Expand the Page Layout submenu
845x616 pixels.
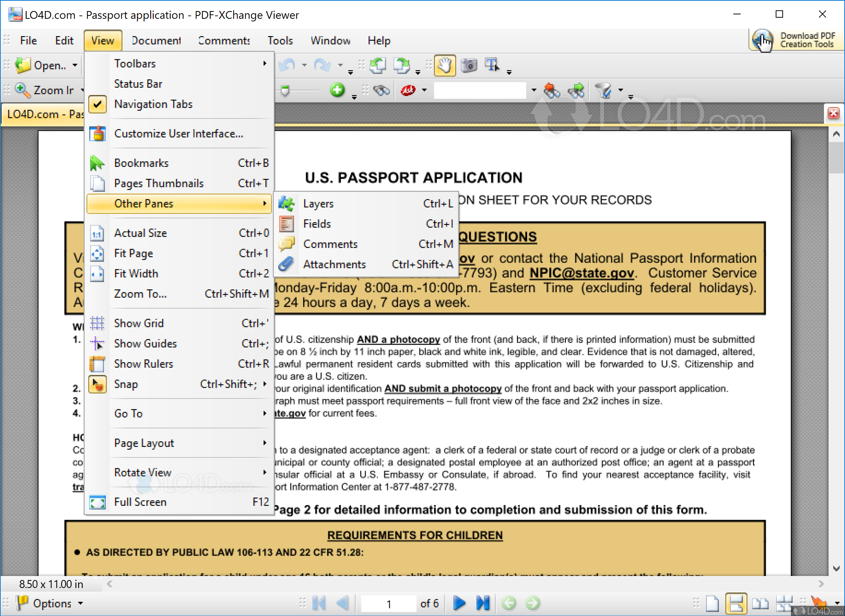(178, 443)
